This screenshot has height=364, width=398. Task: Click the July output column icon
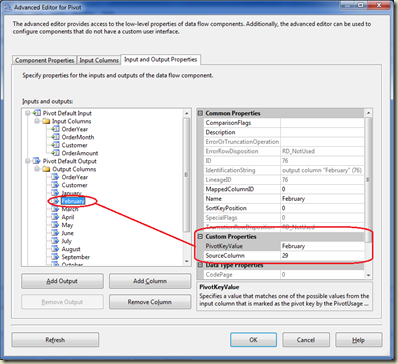[55, 241]
